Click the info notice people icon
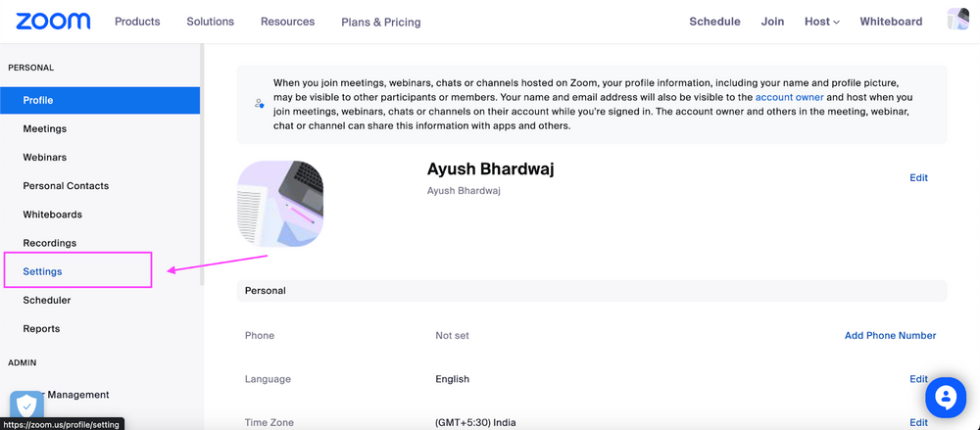Image resolution: width=980 pixels, height=430 pixels. pyautogui.click(x=259, y=103)
